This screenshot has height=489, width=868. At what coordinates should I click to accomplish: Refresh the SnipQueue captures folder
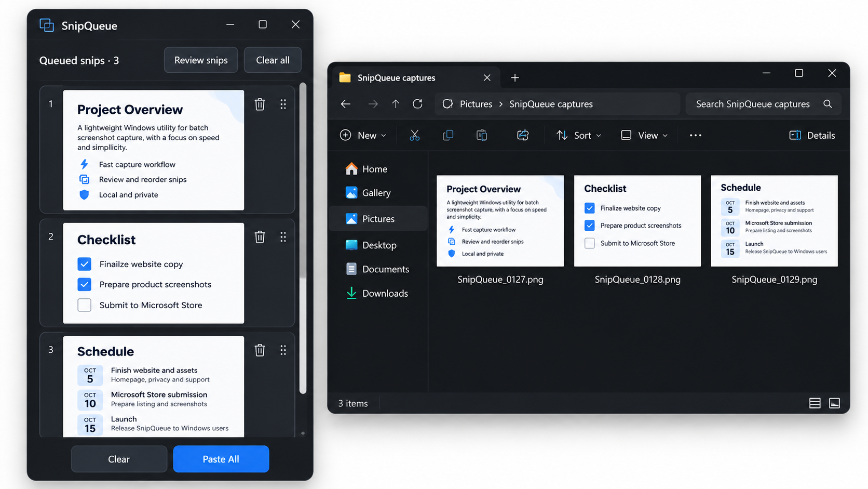pyautogui.click(x=417, y=104)
